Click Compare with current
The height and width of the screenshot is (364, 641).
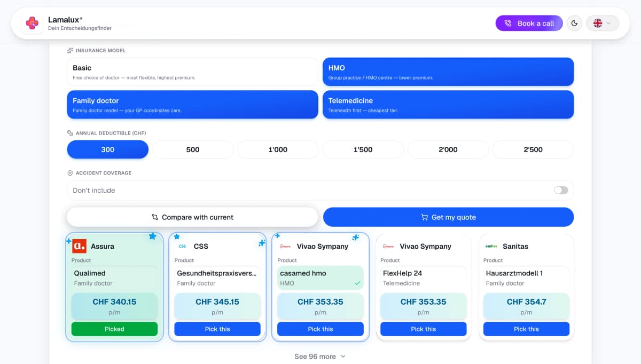192,217
